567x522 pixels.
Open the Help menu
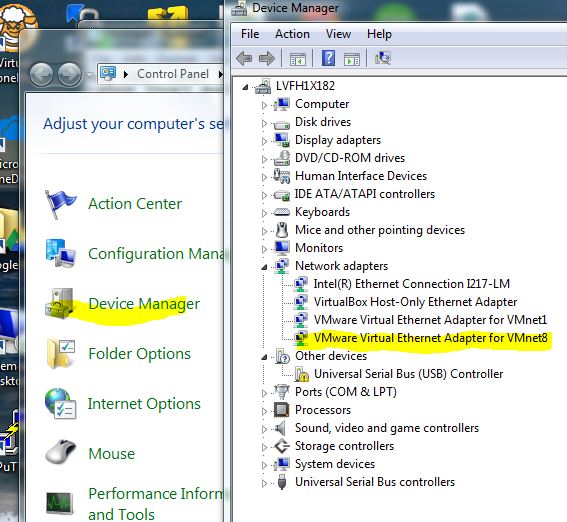tap(379, 34)
